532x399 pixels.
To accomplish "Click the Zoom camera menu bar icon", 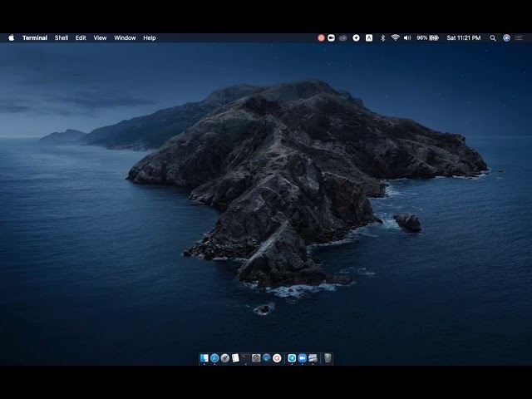I will [331, 37].
